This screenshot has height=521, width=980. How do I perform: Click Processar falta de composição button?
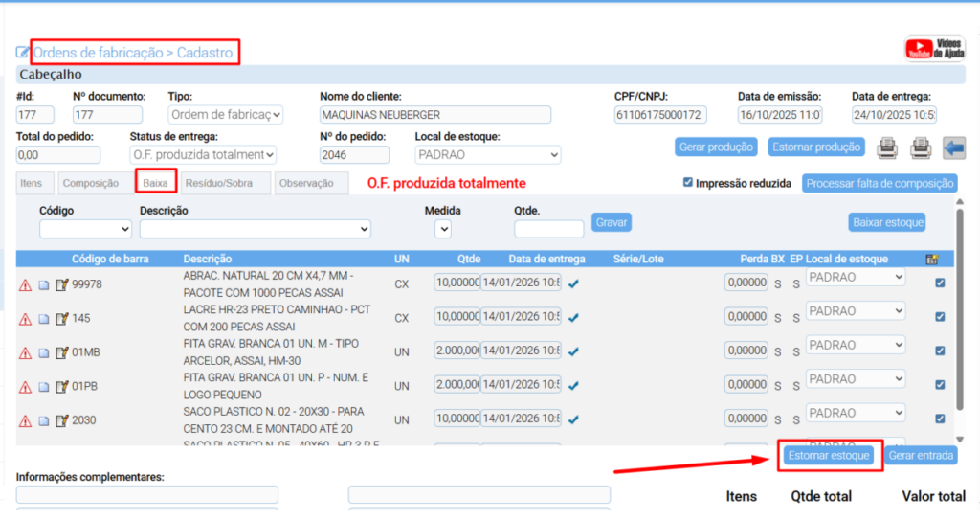click(880, 183)
